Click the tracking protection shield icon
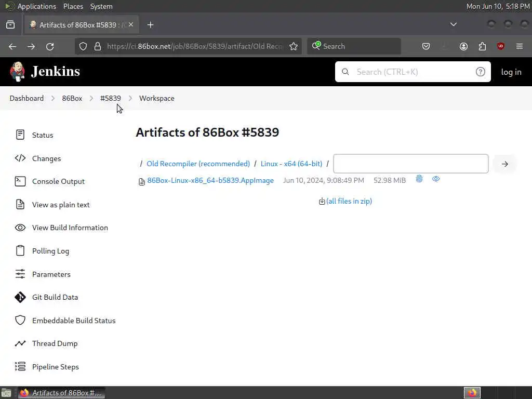Viewport: 532px width, 399px height. pos(83,46)
